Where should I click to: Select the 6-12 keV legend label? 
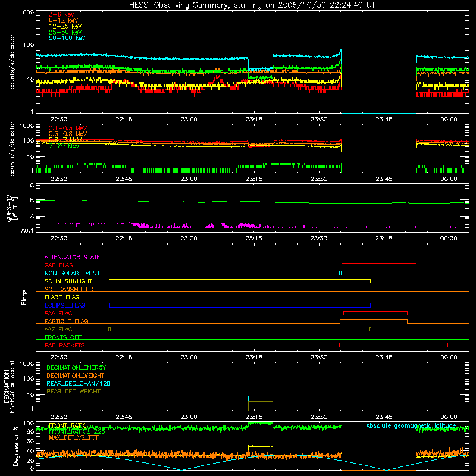(64, 20)
